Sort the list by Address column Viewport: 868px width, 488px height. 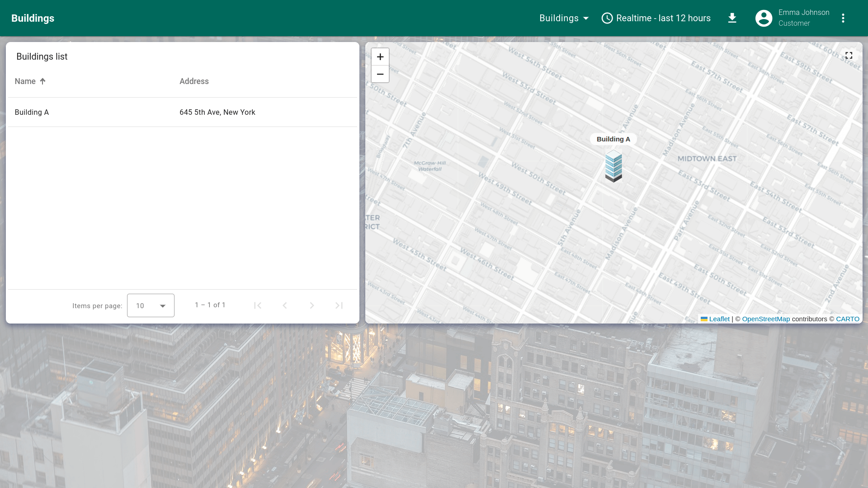(194, 81)
